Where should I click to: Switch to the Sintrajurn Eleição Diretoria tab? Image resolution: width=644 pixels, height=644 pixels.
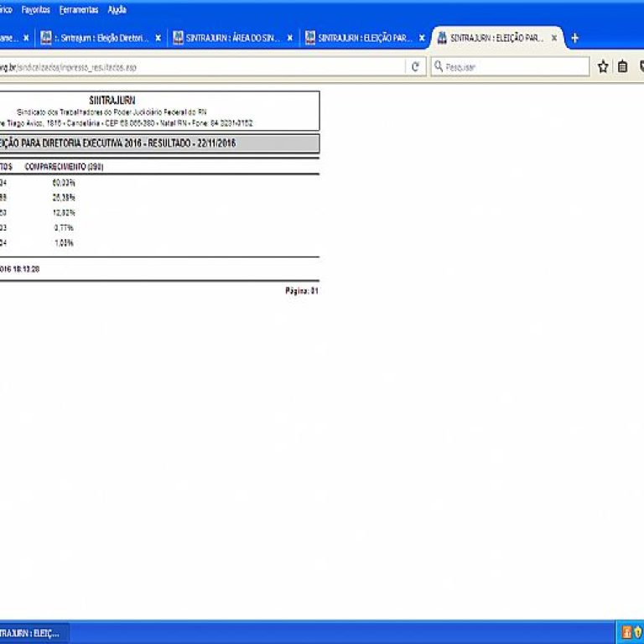click(101, 38)
